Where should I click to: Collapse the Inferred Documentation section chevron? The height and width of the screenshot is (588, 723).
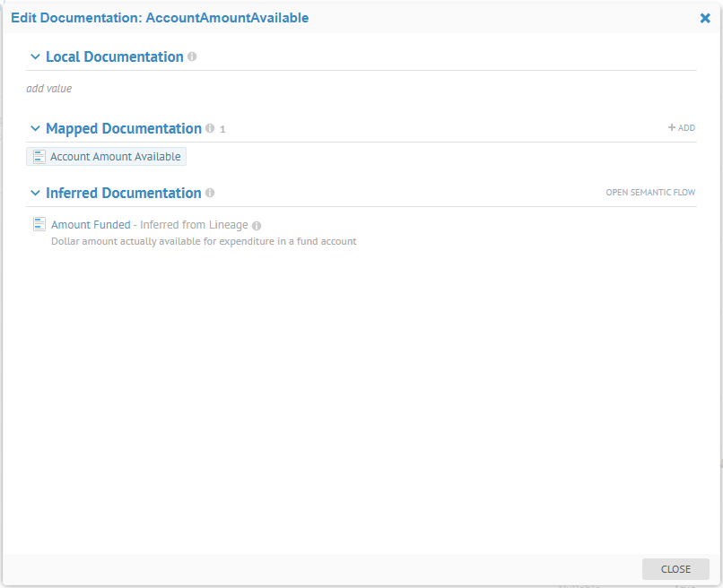[x=36, y=193]
